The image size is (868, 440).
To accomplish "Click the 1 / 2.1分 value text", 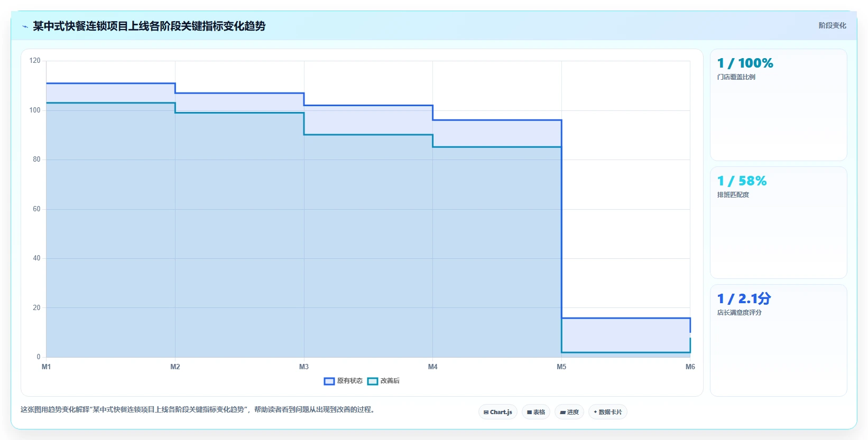I will 744,299.
